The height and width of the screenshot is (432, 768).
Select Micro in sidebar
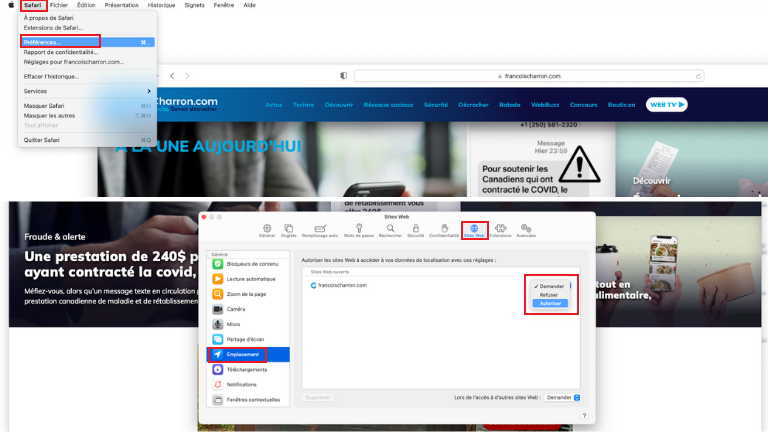(248, 324)
